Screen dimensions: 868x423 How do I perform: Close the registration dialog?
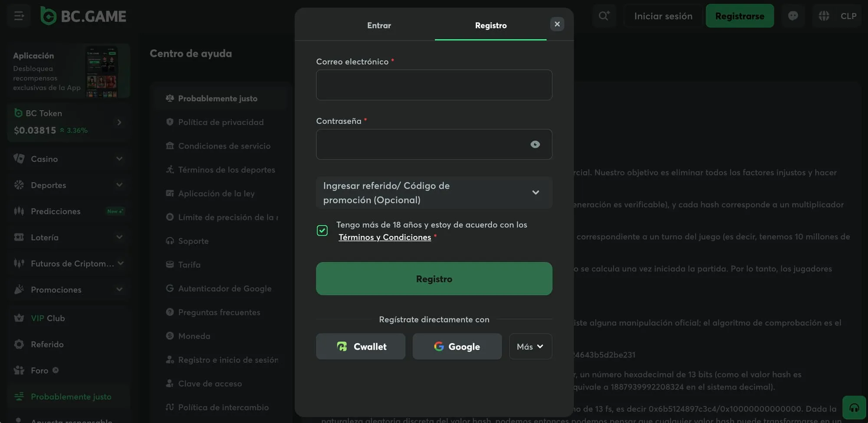(x=557, y=24)
